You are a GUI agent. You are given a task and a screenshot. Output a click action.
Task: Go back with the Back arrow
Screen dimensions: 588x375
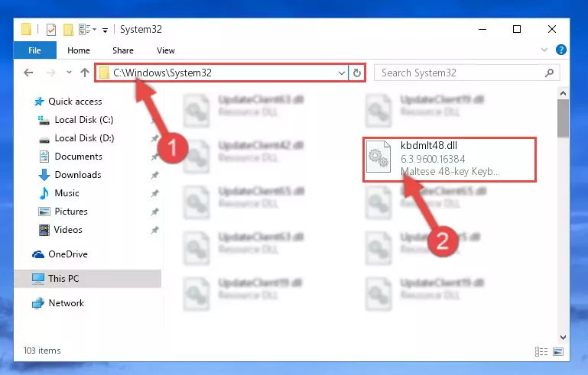28,73
